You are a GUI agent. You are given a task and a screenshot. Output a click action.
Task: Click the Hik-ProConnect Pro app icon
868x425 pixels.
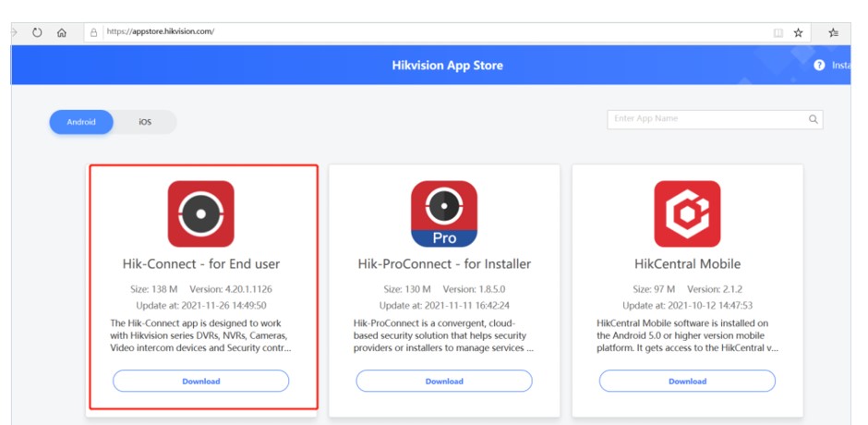pyautogui.click(x=444, y=213)
